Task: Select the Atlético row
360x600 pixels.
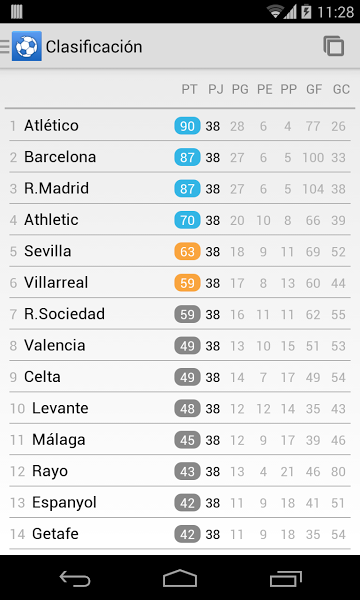Action: tap(180, 126)
